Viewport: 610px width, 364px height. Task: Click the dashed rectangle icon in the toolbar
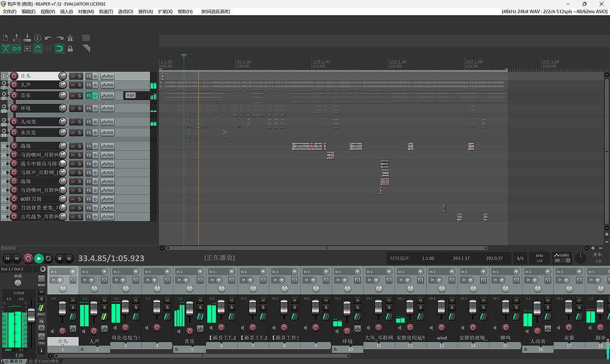coord(86,38)
